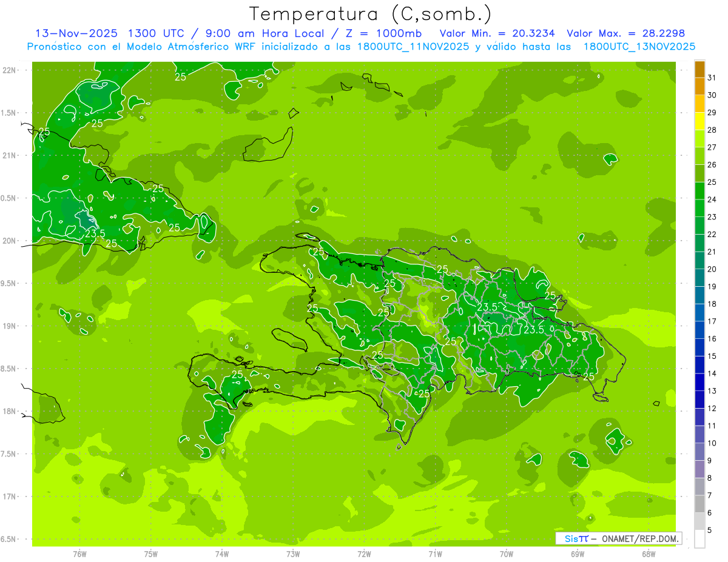Select the '74W' longitude label
Image resolution: width=728 pixels, height=562 pixels.
pyautogui.click(x=222, y=554)
